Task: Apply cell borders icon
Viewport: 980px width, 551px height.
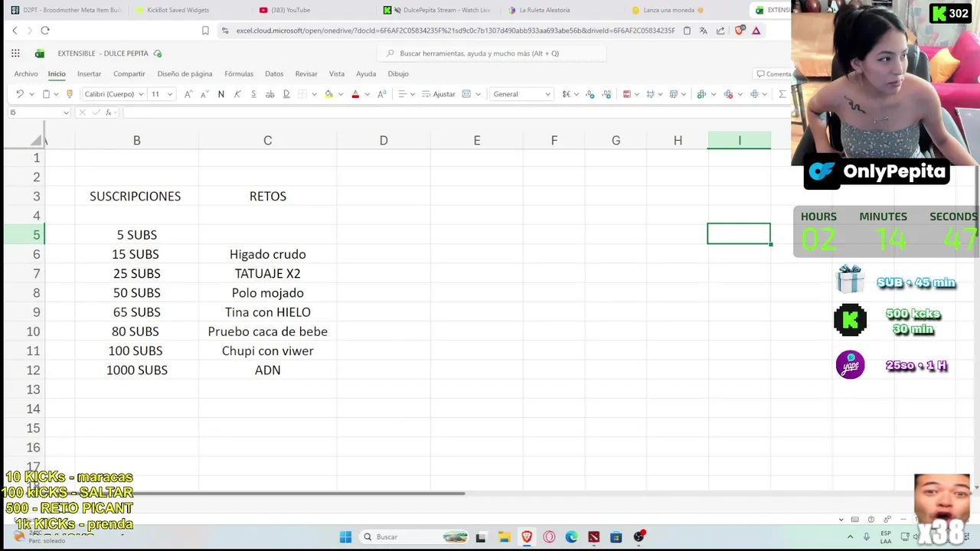Action: click(x=302, y=94)
